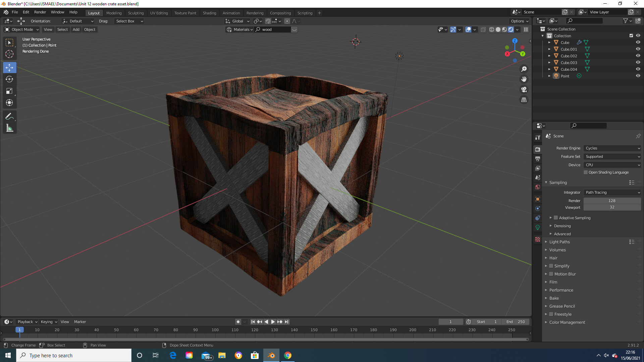Viewport: 644px width, 362px height.
Task: Open the Integrator dropdown showing Path Tracing
Action: [612, 192]
